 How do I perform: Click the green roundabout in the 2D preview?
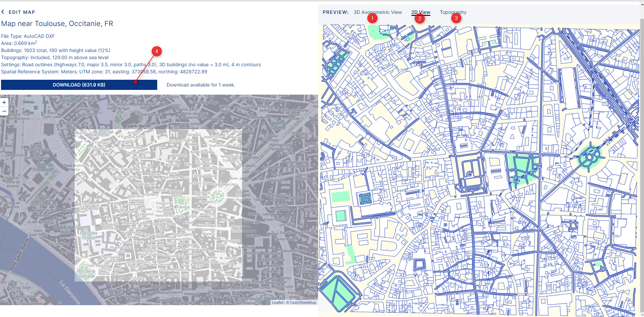590,157
